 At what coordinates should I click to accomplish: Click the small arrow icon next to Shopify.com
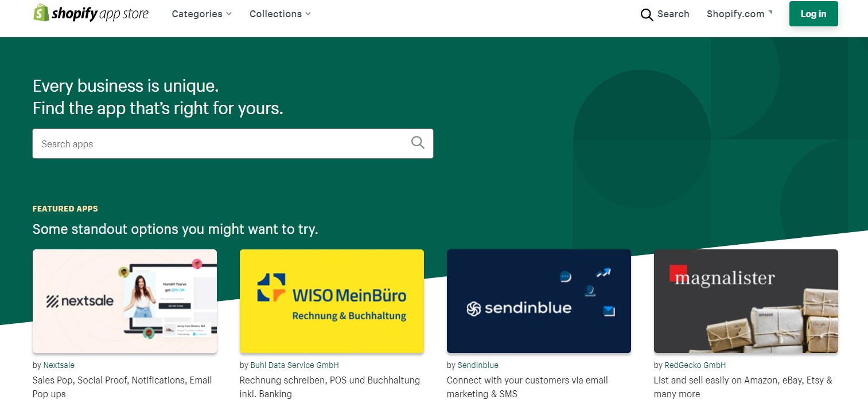(770, 12)
